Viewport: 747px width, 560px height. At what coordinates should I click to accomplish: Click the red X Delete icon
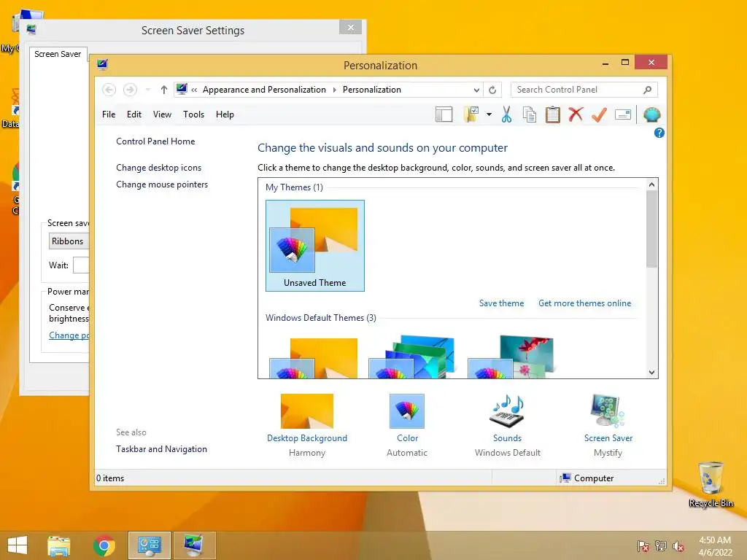click(x=576, y=114)
